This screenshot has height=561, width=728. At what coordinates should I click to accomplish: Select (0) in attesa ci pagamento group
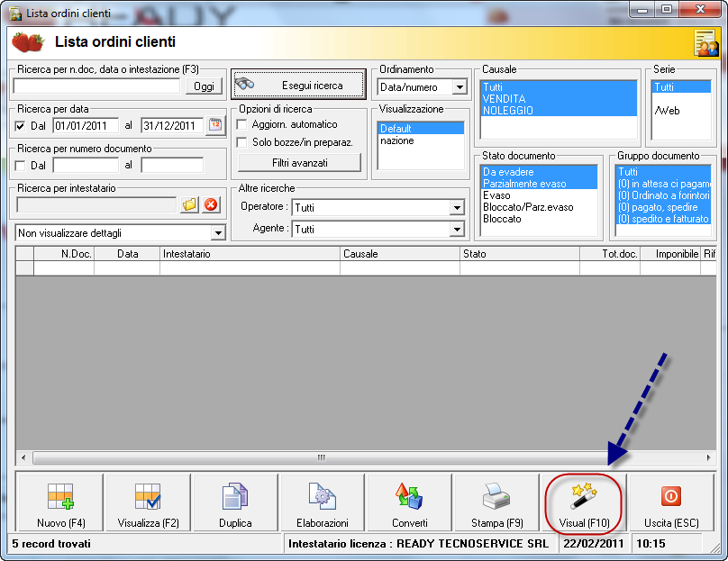(663, 184)
